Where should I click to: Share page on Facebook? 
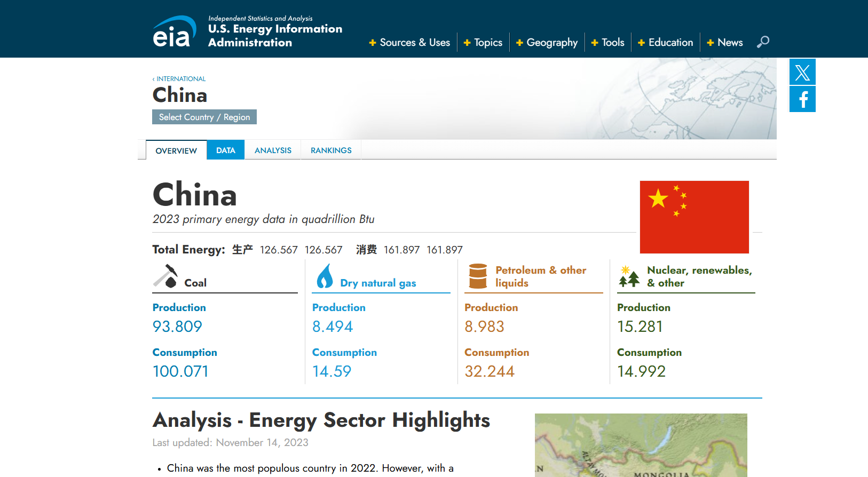802,99
